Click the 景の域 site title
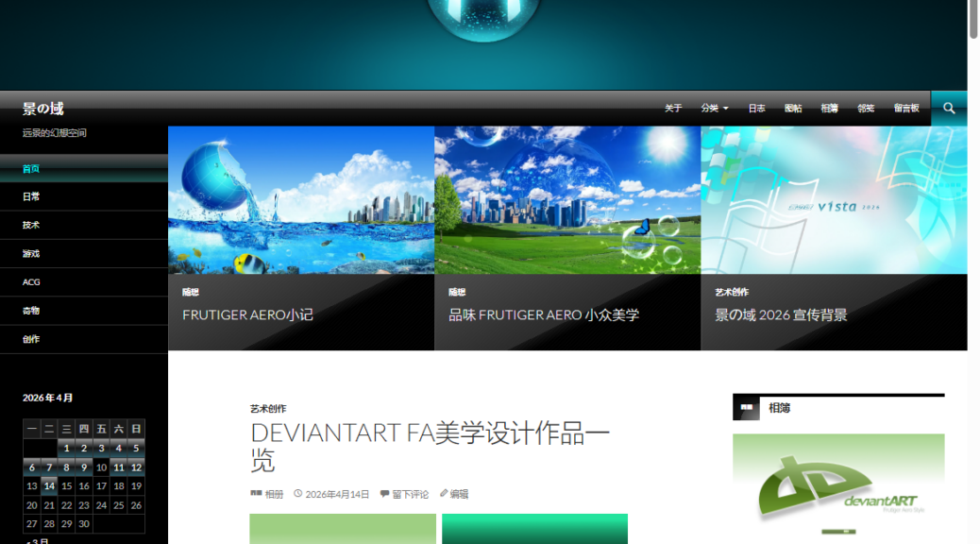This screenshot has width=980, height=544. [x=43, y=109]
